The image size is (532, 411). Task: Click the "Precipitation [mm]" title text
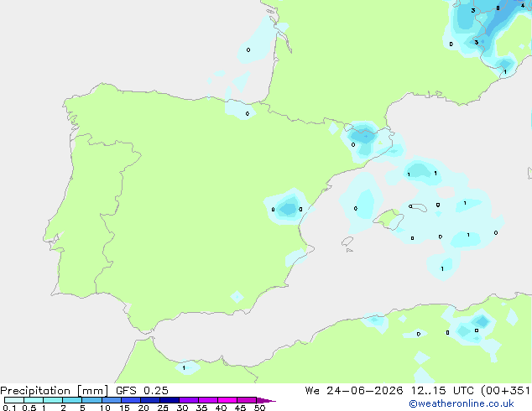click(54, 391)
